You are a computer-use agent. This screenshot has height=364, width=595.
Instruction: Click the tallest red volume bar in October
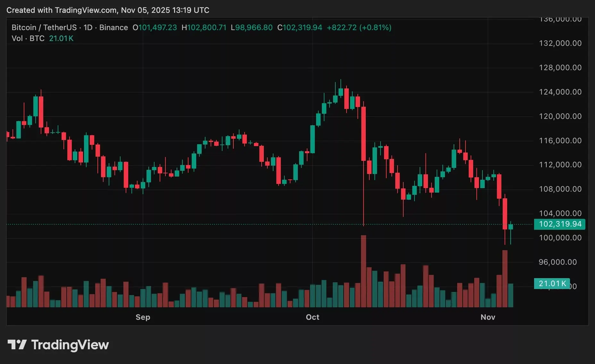364,271
